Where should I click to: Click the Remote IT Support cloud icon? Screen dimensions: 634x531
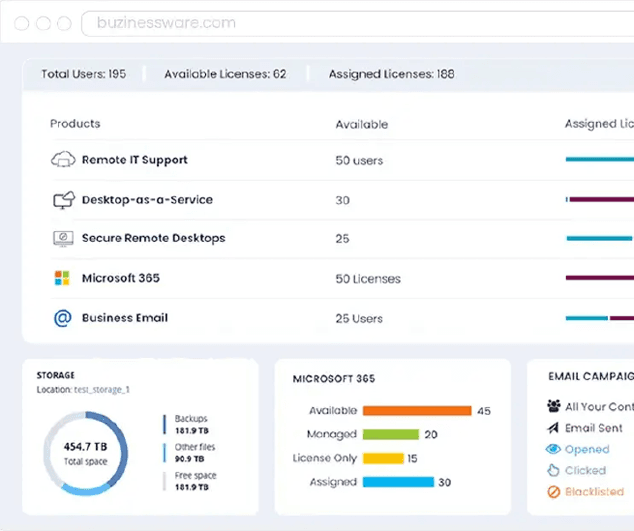point(63,160)
